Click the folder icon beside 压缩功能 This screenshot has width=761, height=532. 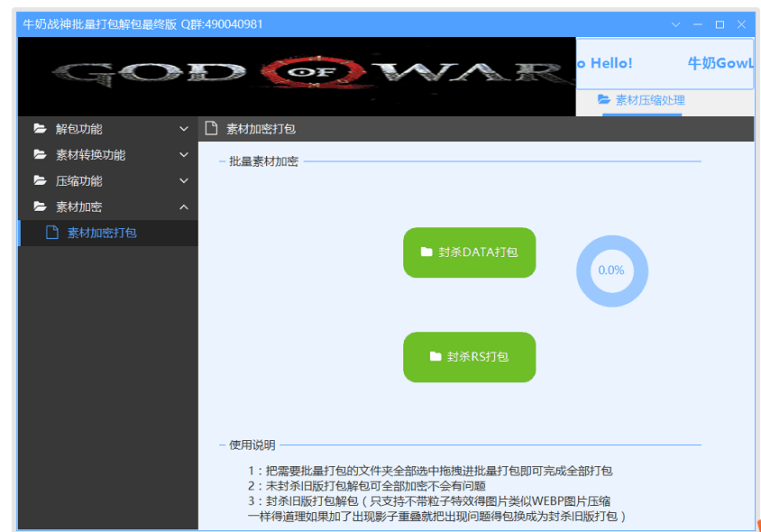tap(40, 180)
